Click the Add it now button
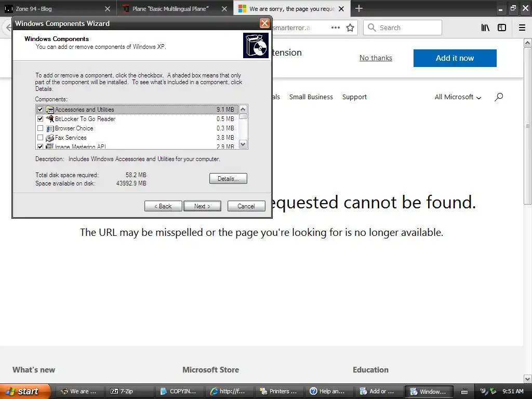Viewport: 532px width, 399px height. pyautogui.click(x=455, y=58)
